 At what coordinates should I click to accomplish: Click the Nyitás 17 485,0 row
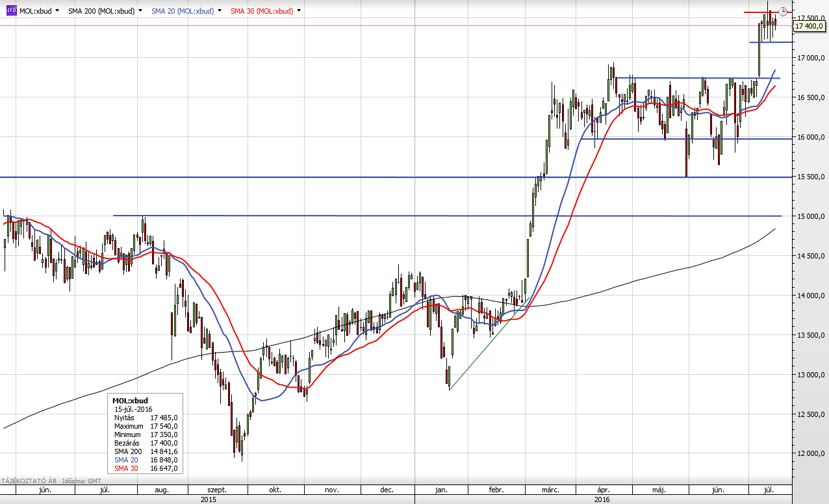click(146, 418)
